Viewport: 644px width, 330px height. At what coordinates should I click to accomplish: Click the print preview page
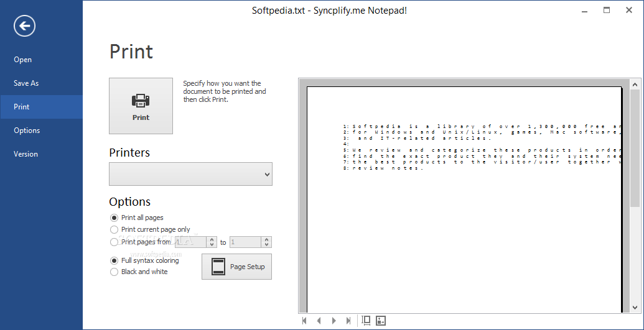pos(464,199)
